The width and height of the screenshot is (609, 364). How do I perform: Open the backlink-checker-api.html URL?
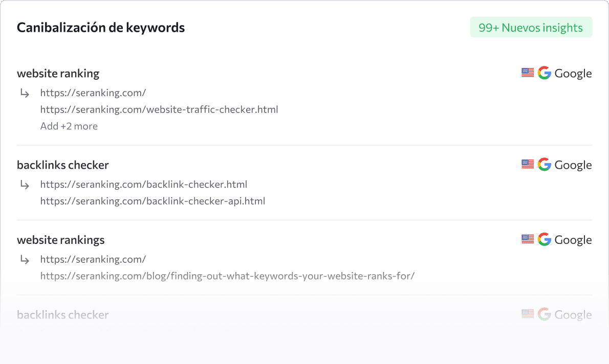(153, 201)
